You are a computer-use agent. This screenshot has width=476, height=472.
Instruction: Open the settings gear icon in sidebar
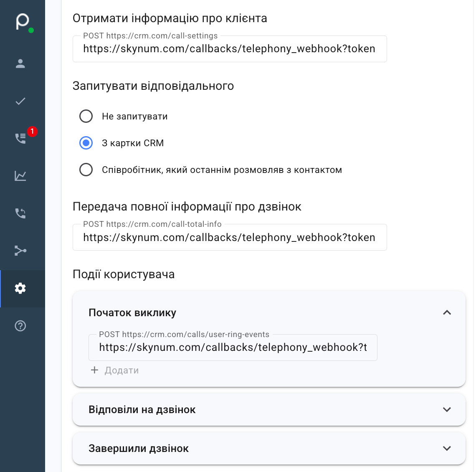tap(20, 288)
